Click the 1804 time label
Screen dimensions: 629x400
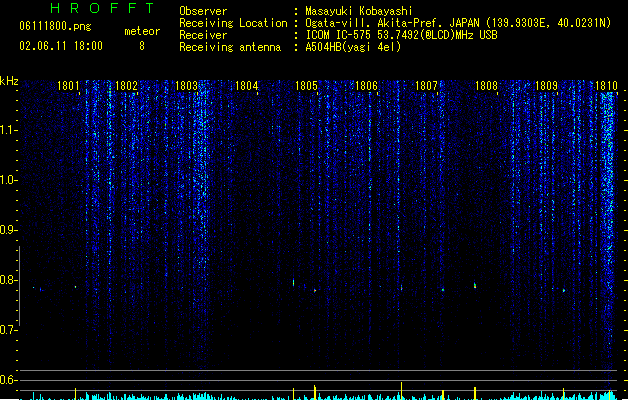point(246,86)
